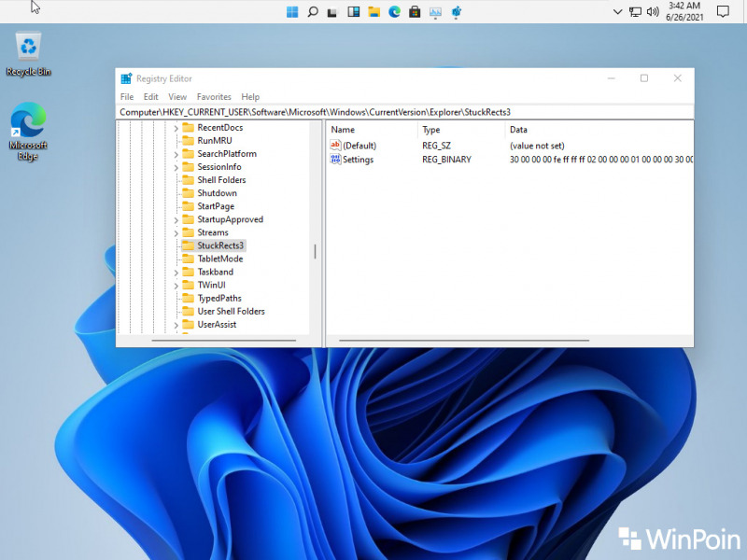Viewport: 747px width, 560px height.
Task: Maximize the Registry Editor window
Action: pos(644,78)
